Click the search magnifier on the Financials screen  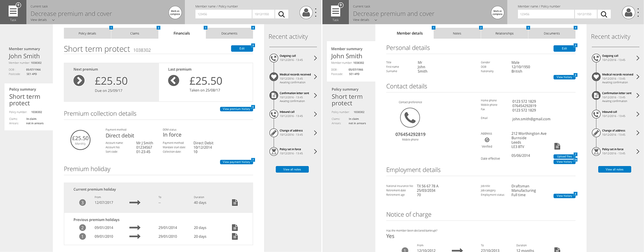tap(281, 14)
